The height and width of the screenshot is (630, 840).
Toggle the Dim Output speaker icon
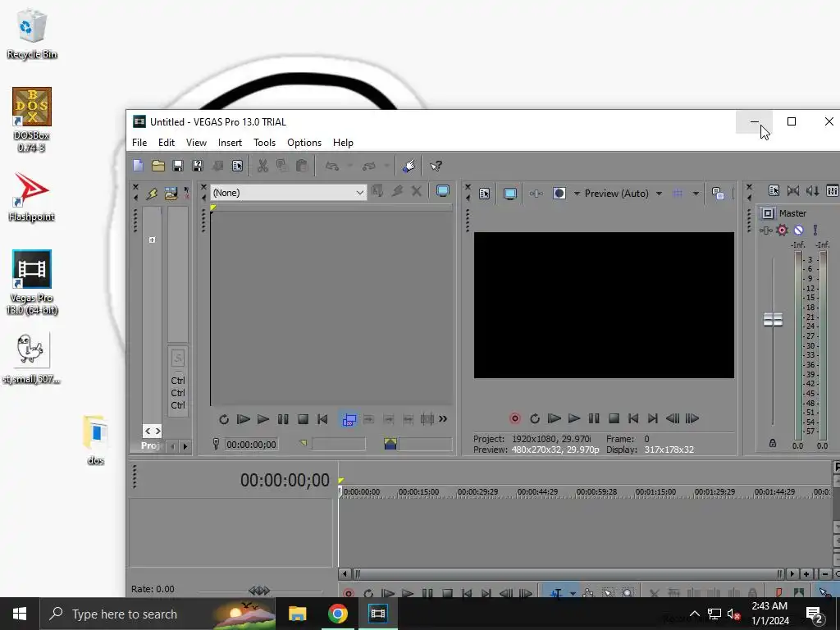tap(813, 190)
